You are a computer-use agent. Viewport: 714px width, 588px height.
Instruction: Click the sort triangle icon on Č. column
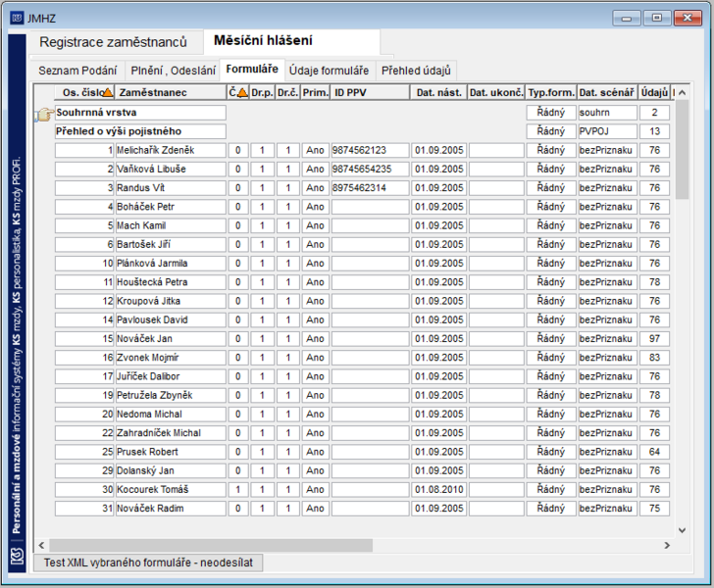243,93
